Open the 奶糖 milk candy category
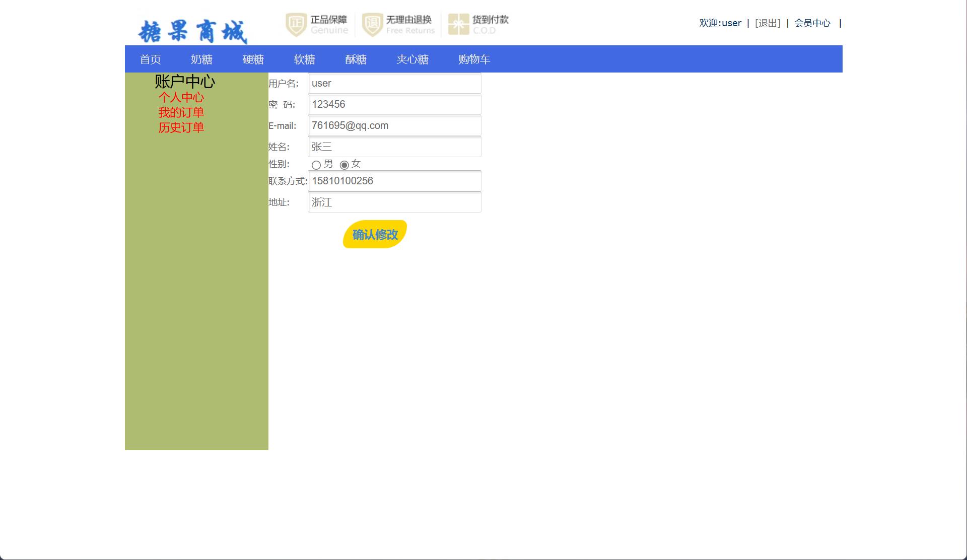Image resolution: width=967 pixels, height=560 pixels. pyautogui.click(x=202, y=59)
